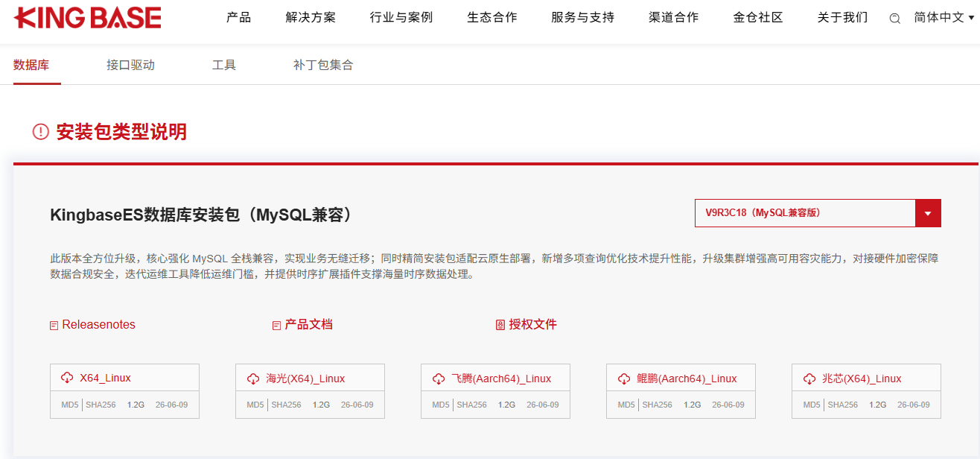The image size is (980, 459).
Task: Open the 关于我们 menu
Action: click(842, 17)
